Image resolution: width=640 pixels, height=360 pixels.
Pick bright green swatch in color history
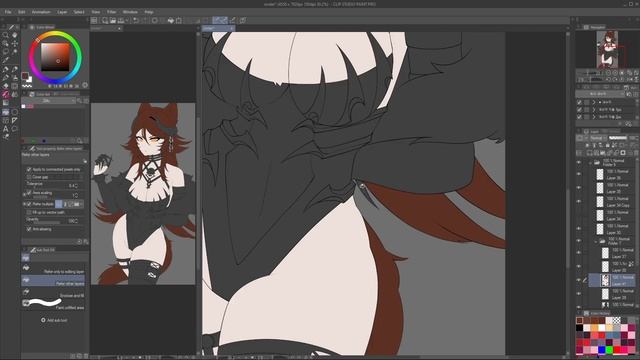tap(609, 350)
